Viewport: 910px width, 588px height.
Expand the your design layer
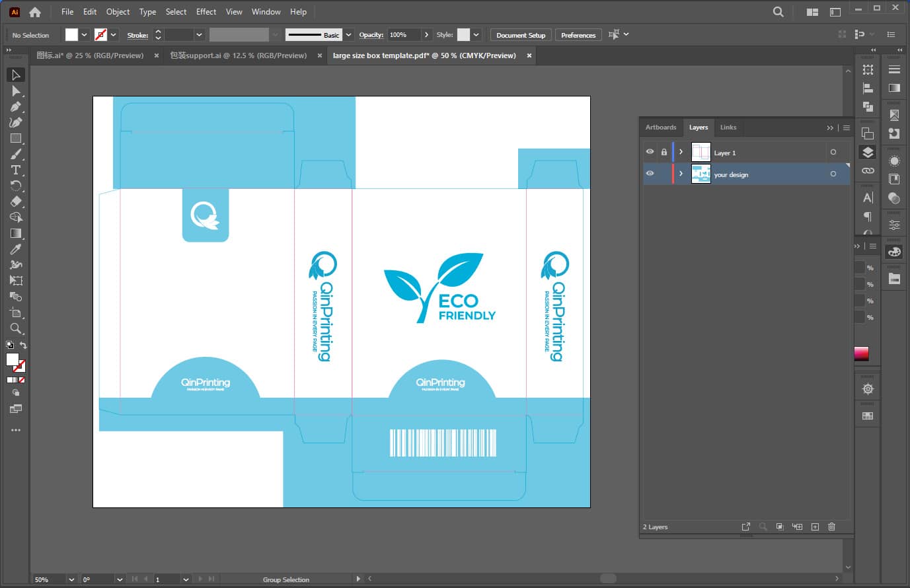(681, 174)
